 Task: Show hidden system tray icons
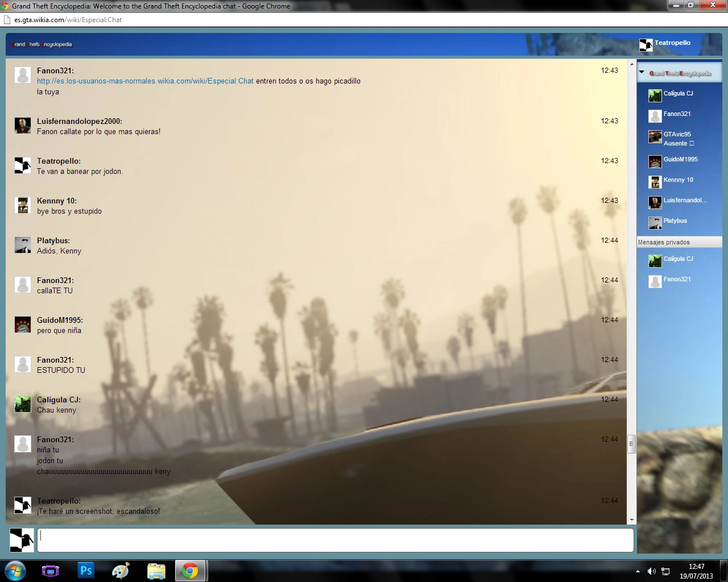point(638,571)
